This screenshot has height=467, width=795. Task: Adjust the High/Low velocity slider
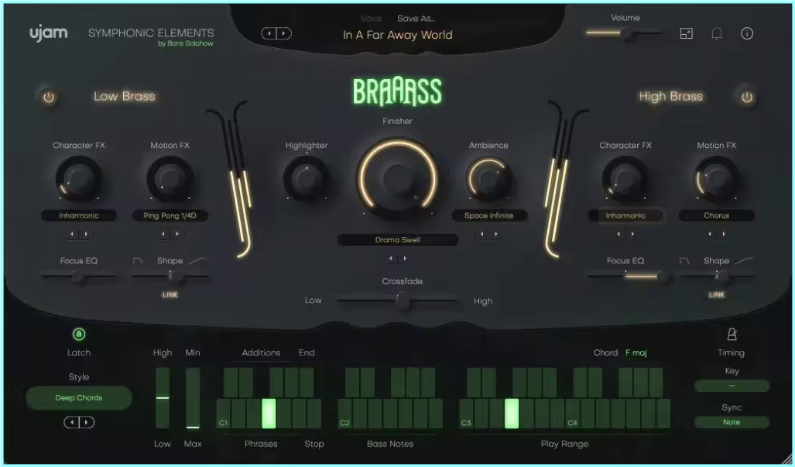coord(163,398)
